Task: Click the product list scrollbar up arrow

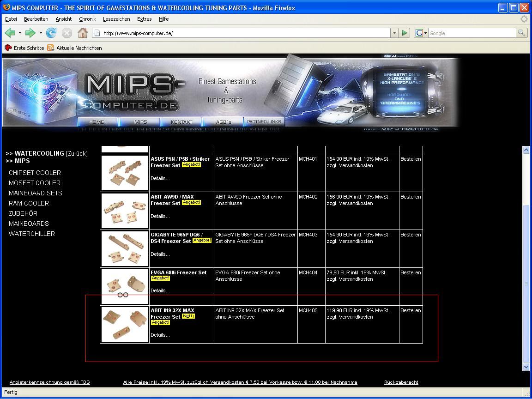Action: click(x=526, y=150)
